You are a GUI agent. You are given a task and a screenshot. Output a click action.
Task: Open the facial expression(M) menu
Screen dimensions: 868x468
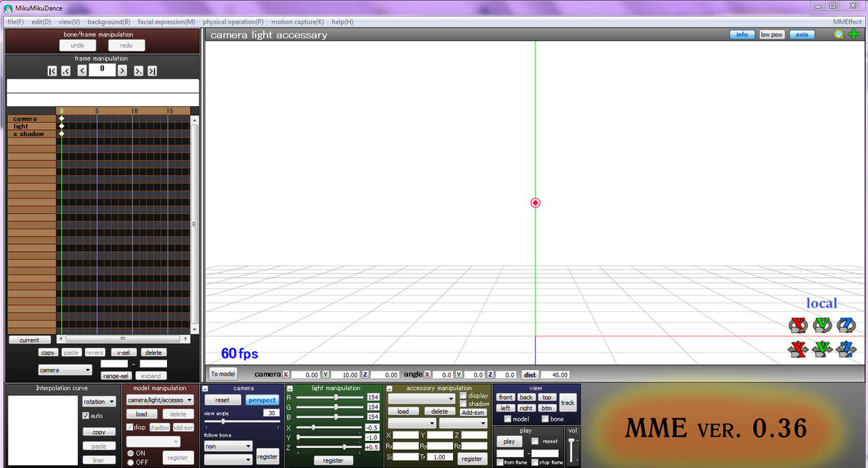click(166, 22)
